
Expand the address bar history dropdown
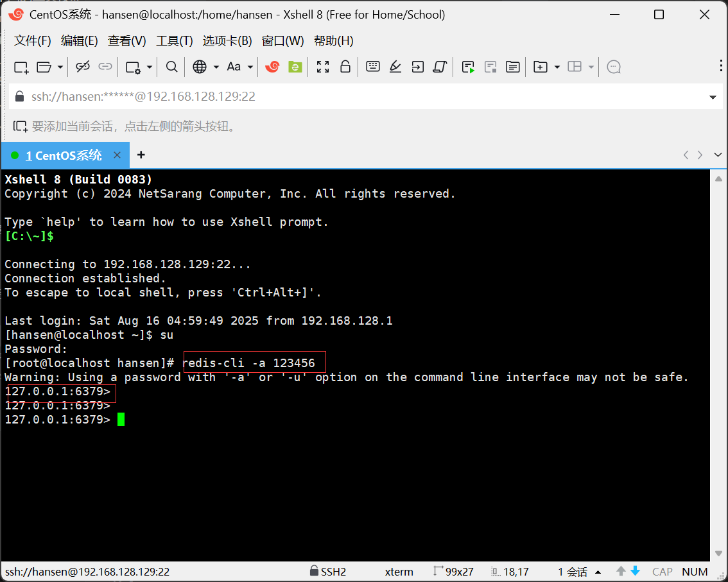pyautogui.click(x=713, y=98)
